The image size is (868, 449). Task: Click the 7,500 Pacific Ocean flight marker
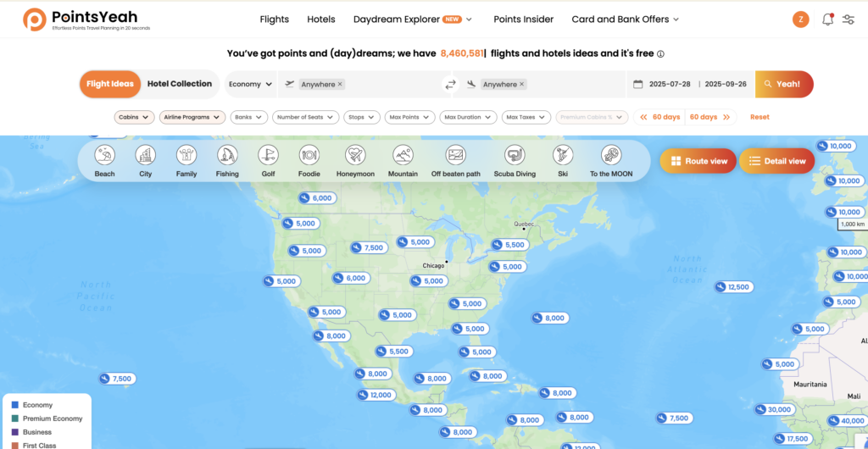click(x=117, y=379)
